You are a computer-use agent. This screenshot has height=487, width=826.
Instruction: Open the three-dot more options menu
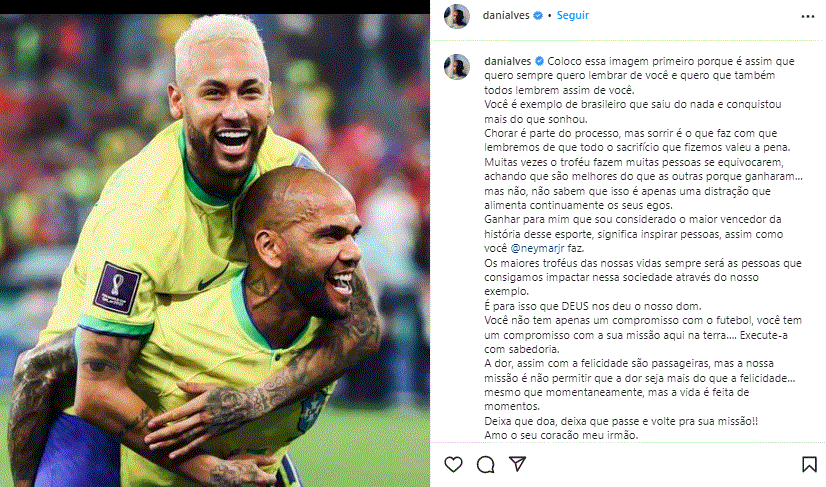point(808,16)
